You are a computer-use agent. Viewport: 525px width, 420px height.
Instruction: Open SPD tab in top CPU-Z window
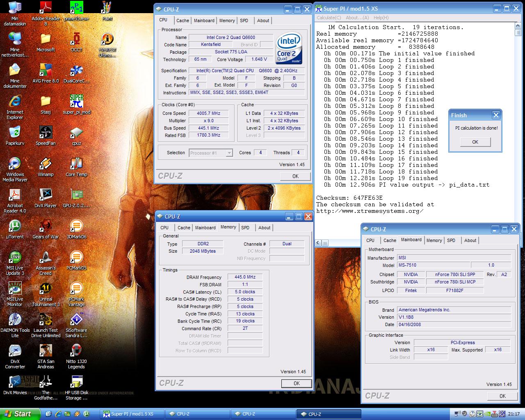[x=244, y=21]
